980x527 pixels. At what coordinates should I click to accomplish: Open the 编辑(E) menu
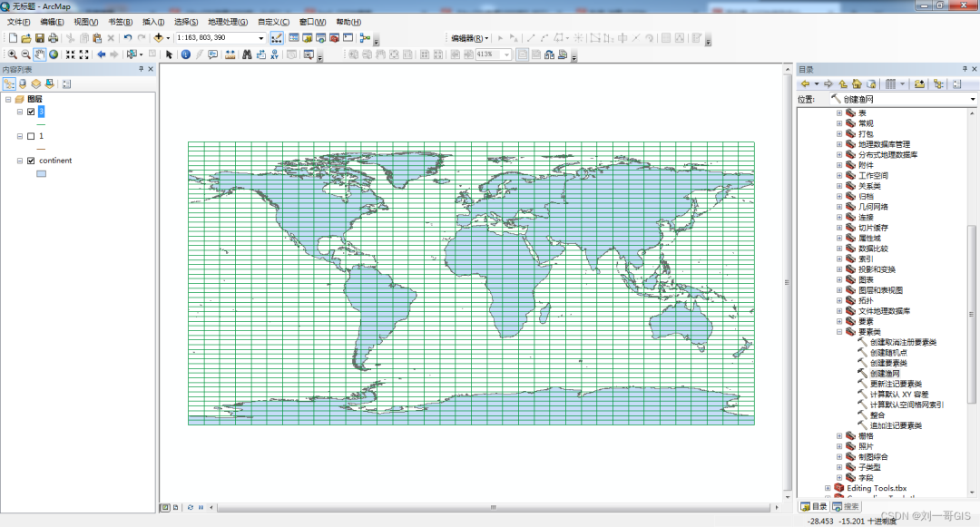click(52, 22)
